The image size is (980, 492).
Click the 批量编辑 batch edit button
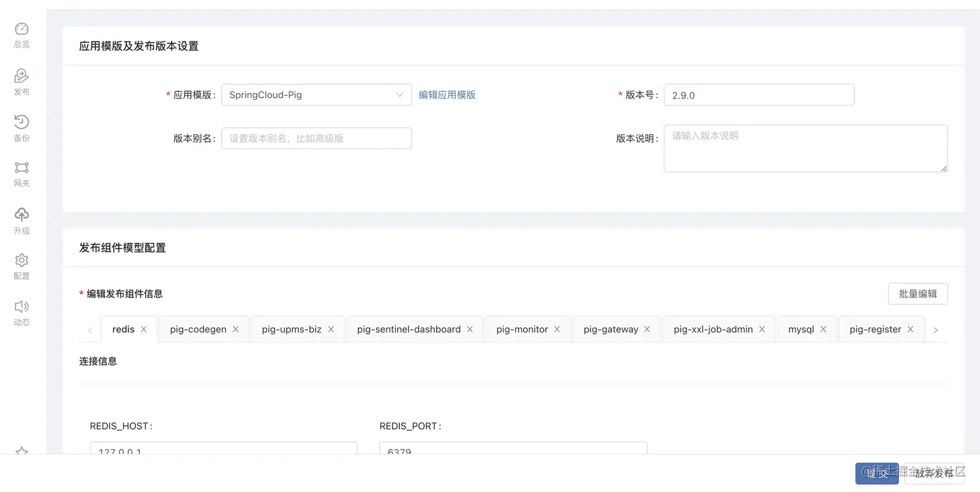[918, 294]
